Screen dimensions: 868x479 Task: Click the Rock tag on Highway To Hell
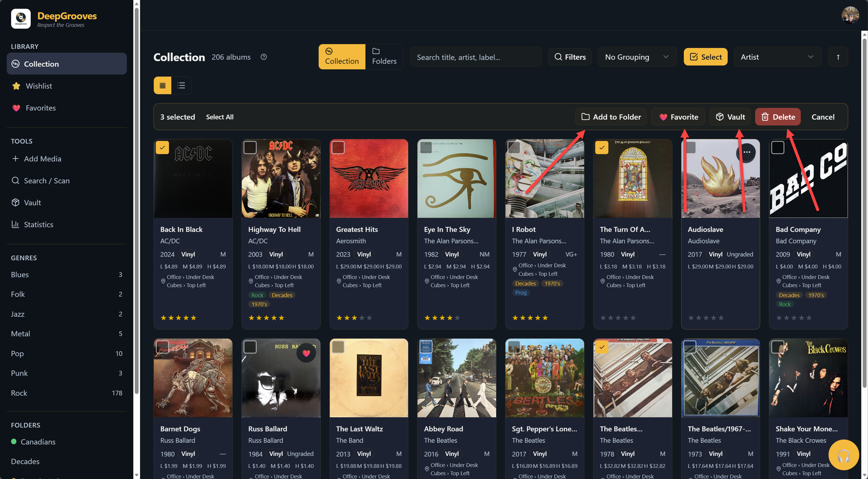tap(257, 295)
